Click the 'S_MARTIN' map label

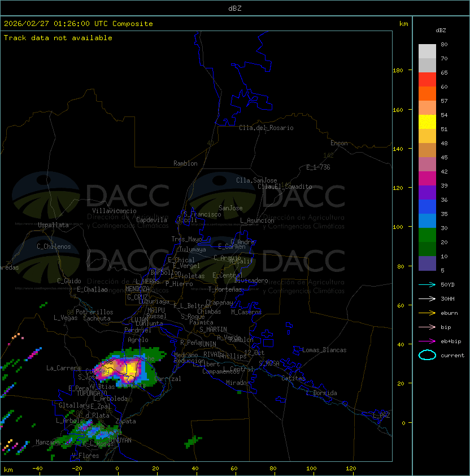coord(213,330)
